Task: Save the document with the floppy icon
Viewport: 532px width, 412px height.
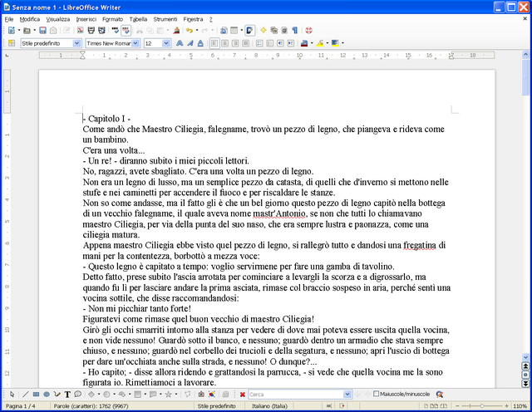Action: pyautogui.click(x=42, y=31)
